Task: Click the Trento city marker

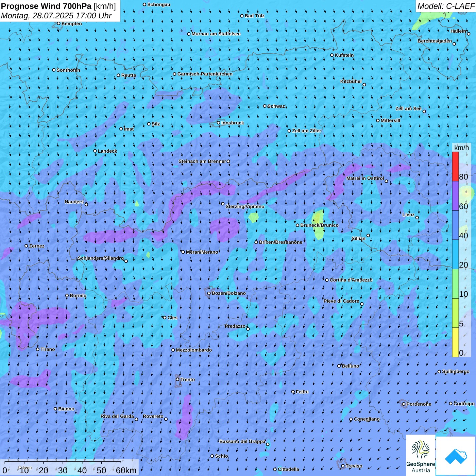Action: 177,379
